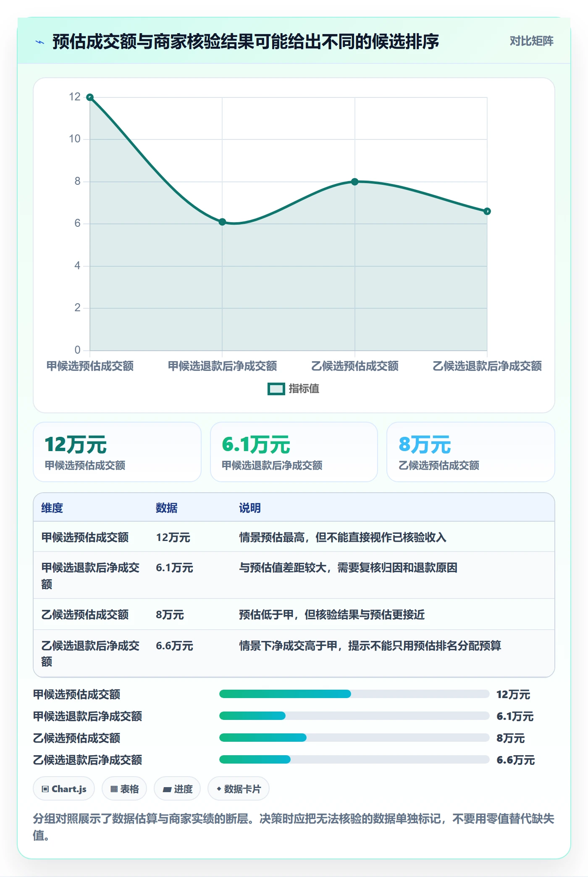Image resolution: width=588 pixels, height=877 pixels.
Task: Select the 甲候选预估成交额 data point on chart
Action: [x=90, y=97]
